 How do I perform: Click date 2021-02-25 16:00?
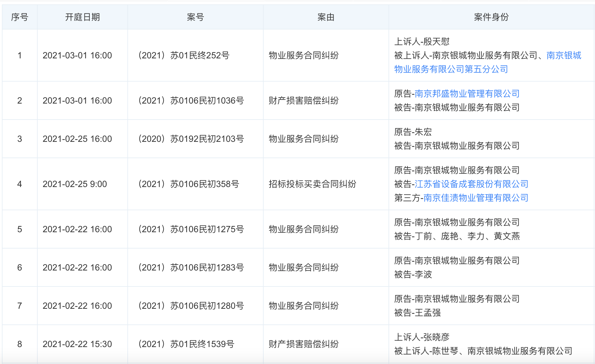pos(77,139)
